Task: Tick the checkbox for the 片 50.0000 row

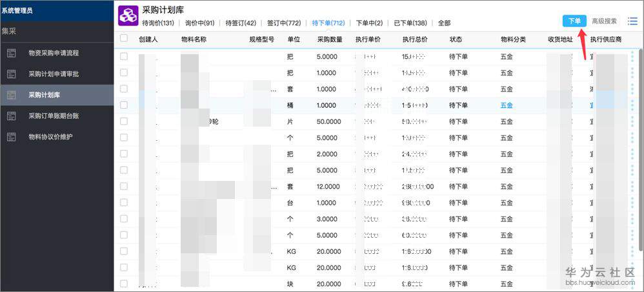Action: (124, 121)
